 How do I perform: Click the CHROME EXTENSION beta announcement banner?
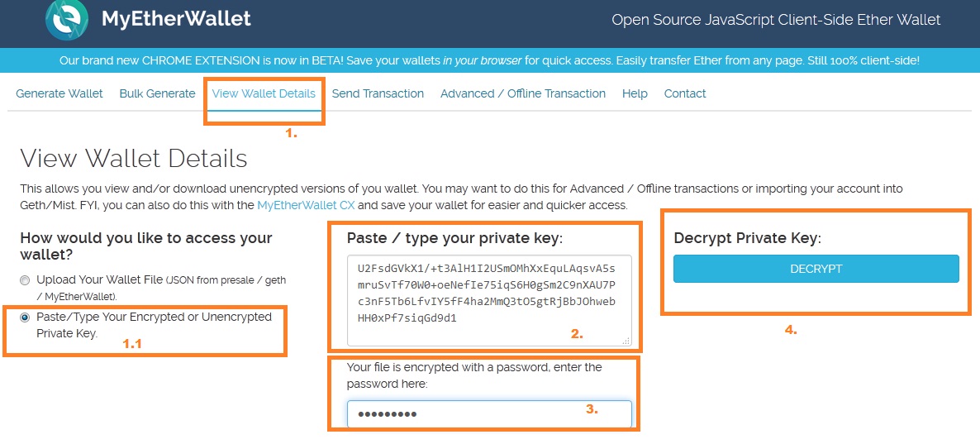(489, 60)
